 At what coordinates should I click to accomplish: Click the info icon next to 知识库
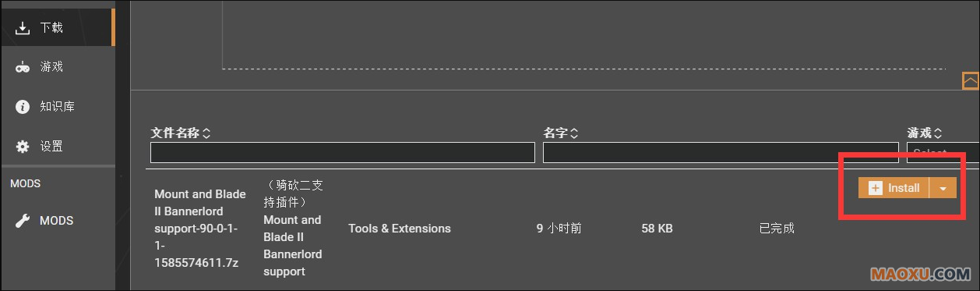[23, 107]
